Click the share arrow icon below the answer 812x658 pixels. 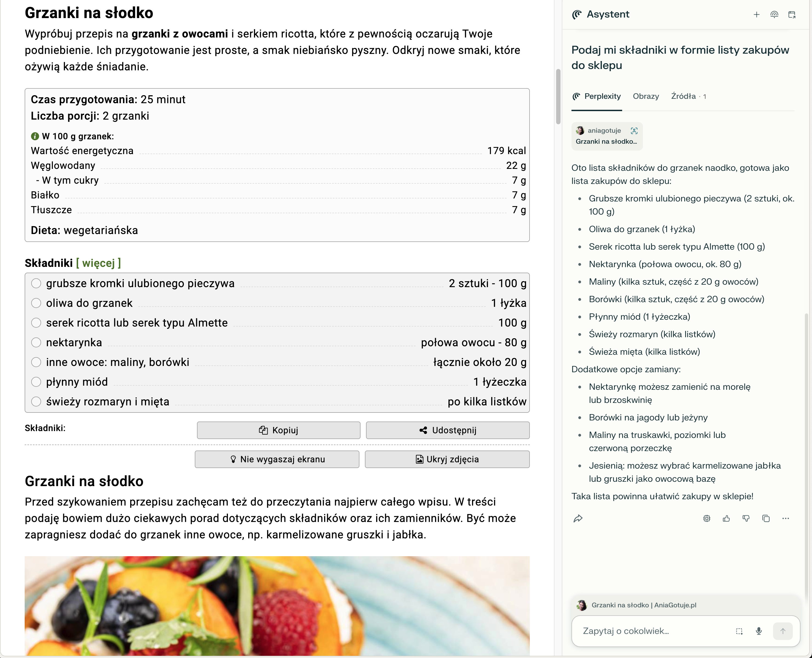point(577,518)
